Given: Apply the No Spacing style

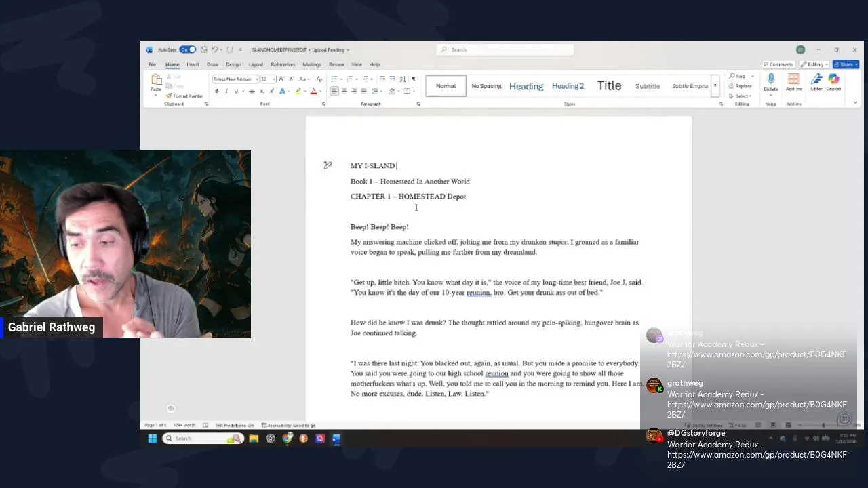Looking at the screenshot, I should point(486,86).
